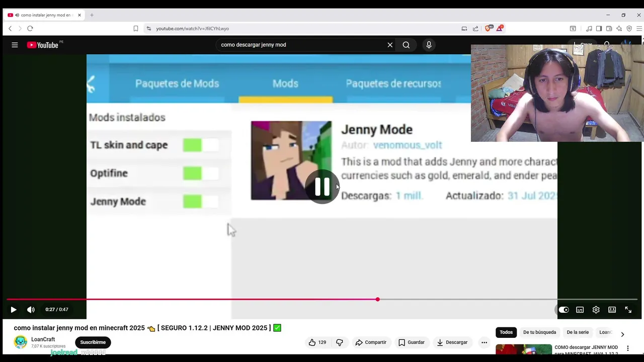The image size is (644, 362).
Task: Toggle the autoplay switch
Action: coord(563,310)
